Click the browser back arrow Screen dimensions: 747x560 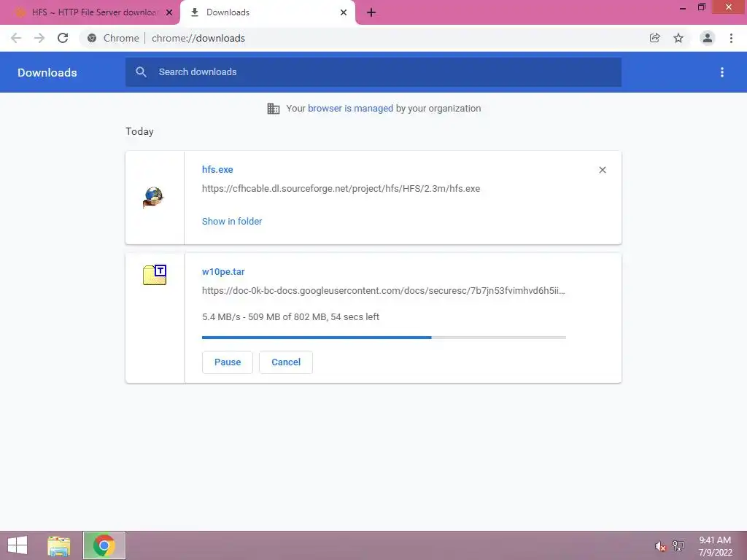[16, 38]
